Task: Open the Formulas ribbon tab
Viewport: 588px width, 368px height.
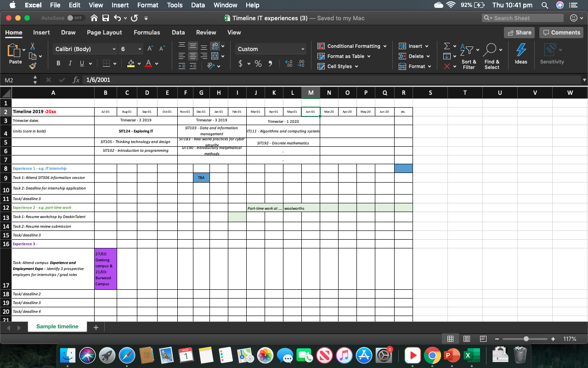Action: 147,32
